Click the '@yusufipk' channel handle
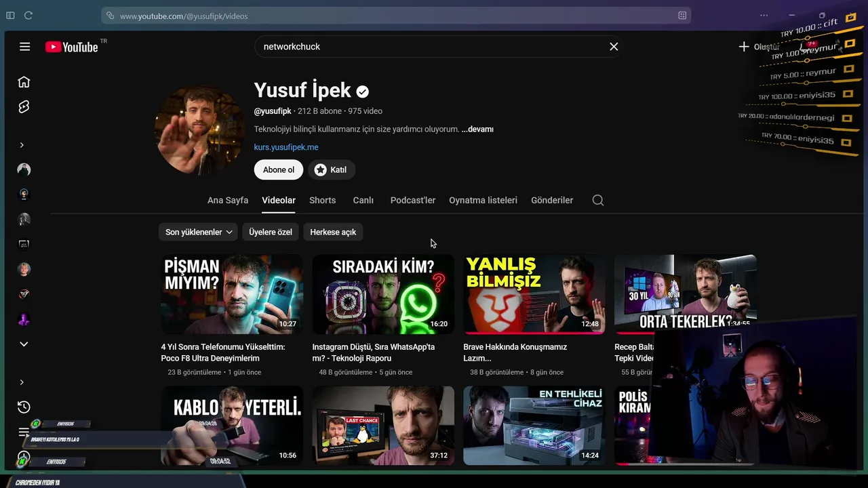The width and height of the screenshot is (868, 488). point(273,111)
